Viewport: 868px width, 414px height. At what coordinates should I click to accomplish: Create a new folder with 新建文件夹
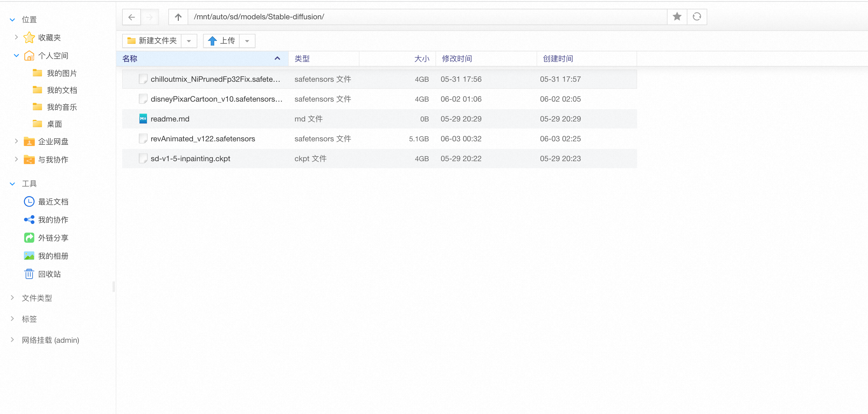[x=152, y=41]
